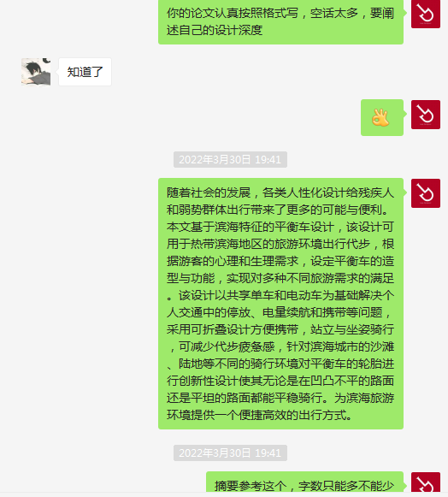Screen dimensions: 448x497
Task: Click the OK hand emoji
Action: coord(380,117)
